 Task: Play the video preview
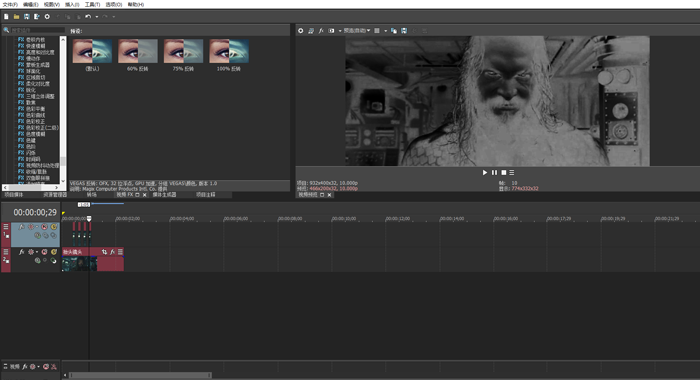coord(485,172)
